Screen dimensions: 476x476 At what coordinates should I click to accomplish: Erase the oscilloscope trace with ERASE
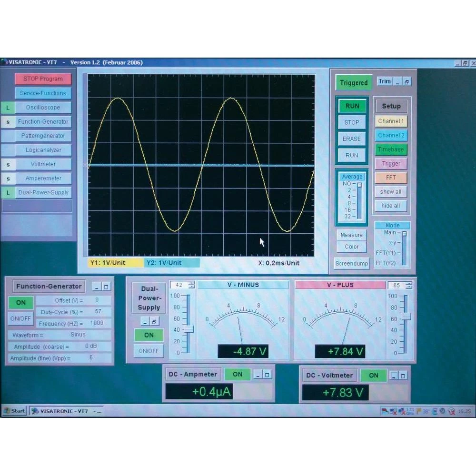point(352,139)
